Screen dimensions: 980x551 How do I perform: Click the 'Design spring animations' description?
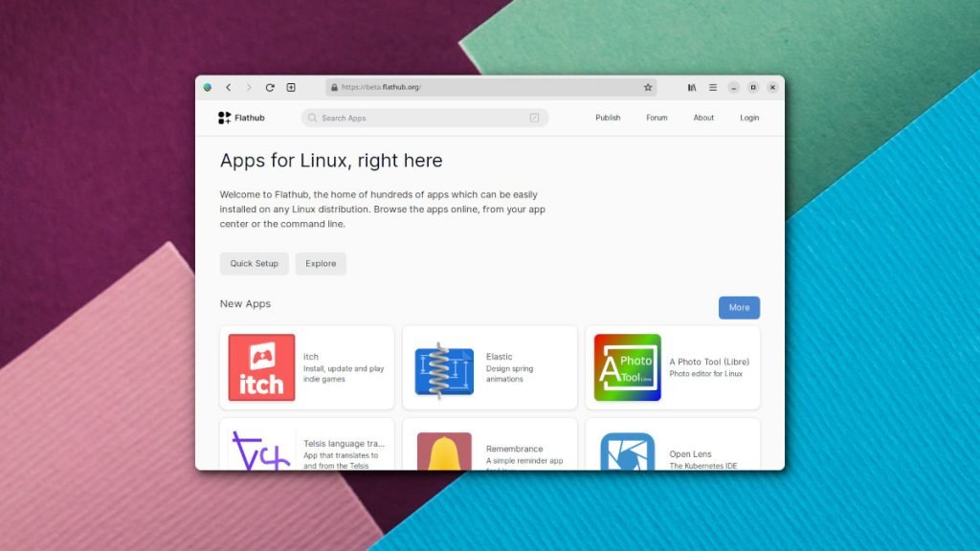point(510,374)
